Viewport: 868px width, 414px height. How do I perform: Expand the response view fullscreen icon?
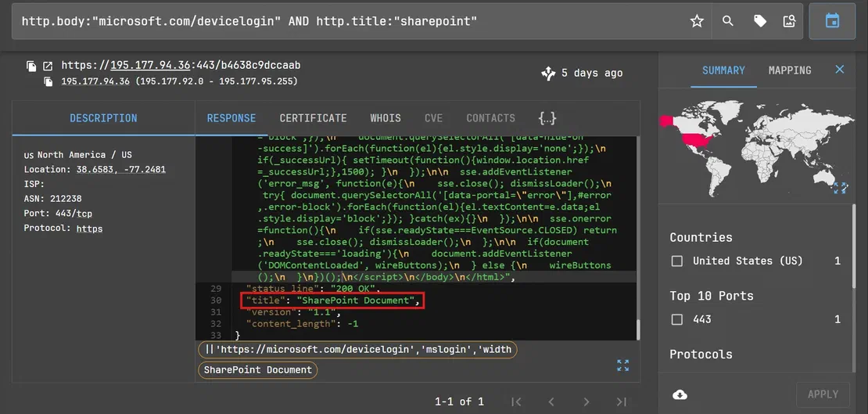pos(622,365)
